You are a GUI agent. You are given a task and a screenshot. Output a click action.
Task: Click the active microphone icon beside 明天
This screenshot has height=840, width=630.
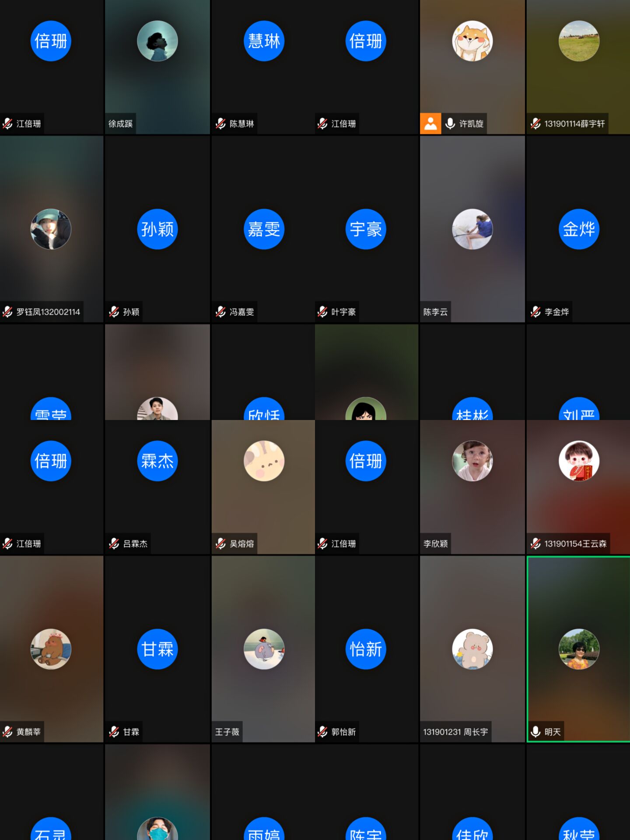535,731
